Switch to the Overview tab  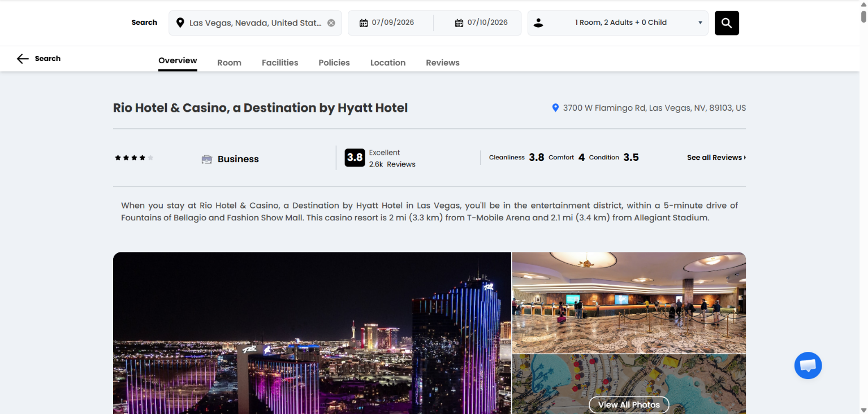click(x=178, y=61)
